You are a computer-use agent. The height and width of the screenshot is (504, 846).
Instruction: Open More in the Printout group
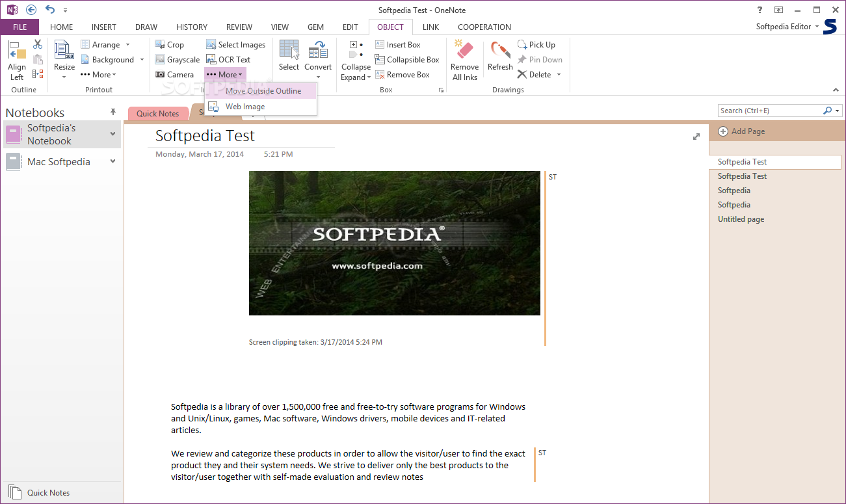99,75
